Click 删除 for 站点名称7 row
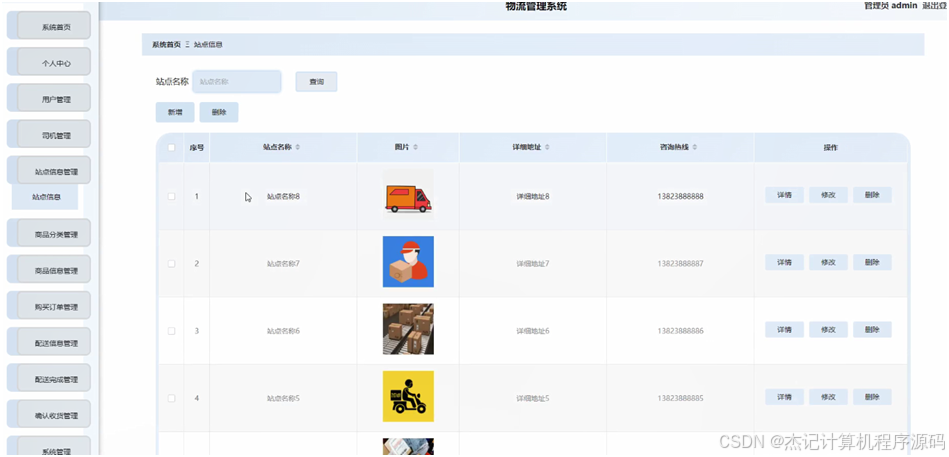 (x=872, y=262)
